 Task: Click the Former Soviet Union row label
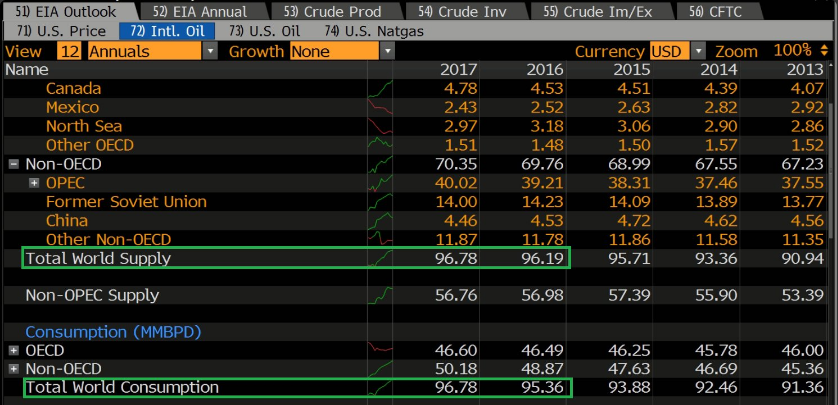click(126, 202)
